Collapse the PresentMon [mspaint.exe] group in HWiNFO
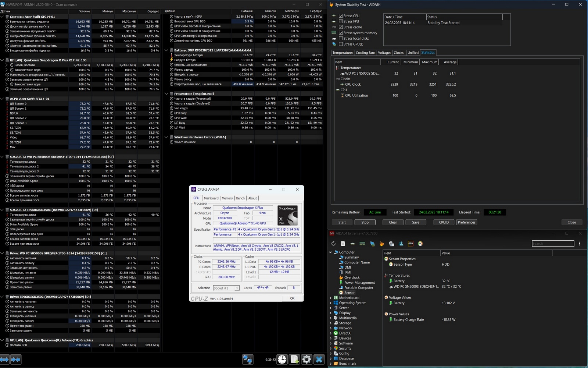This screenshot has height=368, width=588. point(166,94)
